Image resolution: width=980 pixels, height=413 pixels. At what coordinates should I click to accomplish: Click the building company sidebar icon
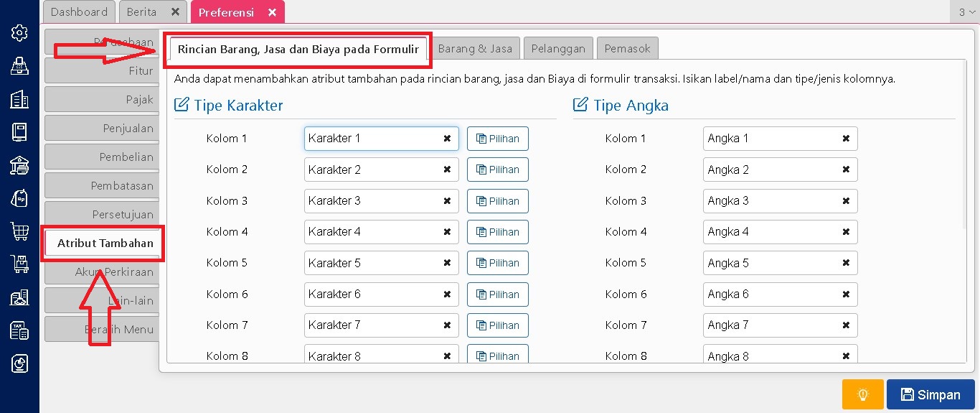[x=19, y=99]
